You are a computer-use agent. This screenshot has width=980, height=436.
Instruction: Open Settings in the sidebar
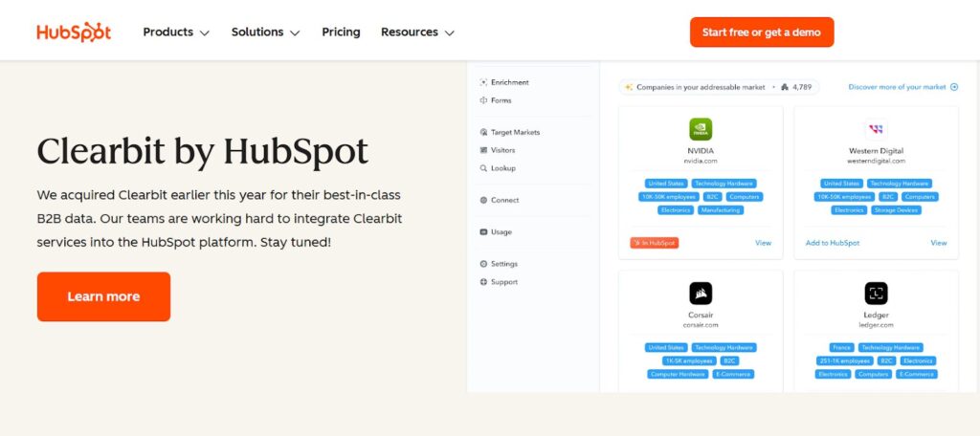503,264
